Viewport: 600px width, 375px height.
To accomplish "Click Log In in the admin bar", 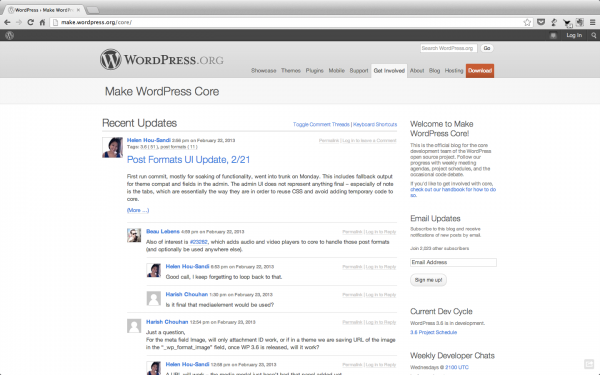I will (x=574, y=35).
